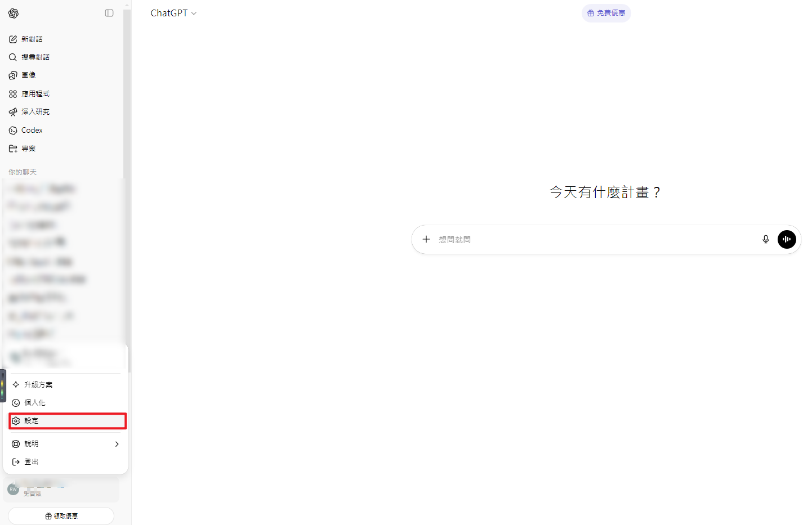Select 升級方案 in the account menu

click(38, 385)
